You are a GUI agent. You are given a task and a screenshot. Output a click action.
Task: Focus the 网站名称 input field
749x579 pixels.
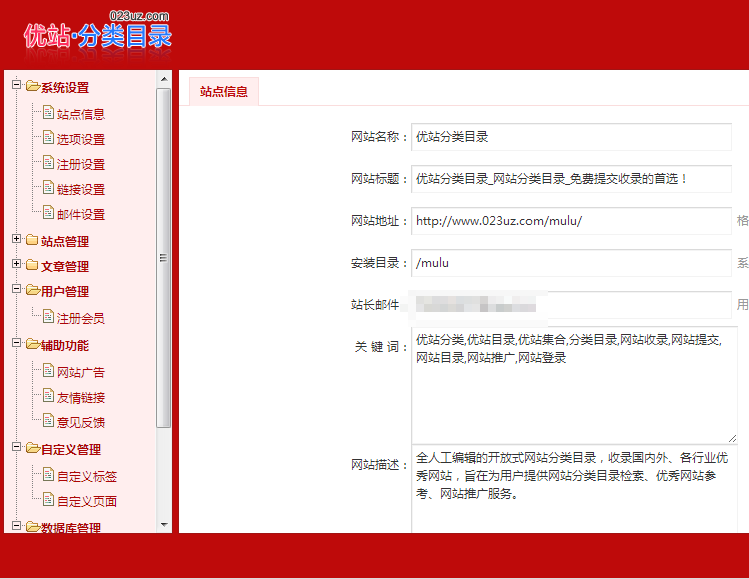pyautogui.click(x=571, y=137)
